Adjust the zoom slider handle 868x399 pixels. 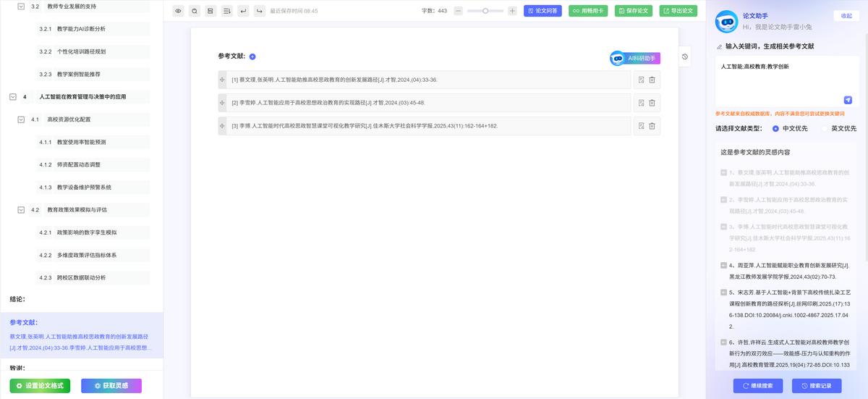coord(485,11)
